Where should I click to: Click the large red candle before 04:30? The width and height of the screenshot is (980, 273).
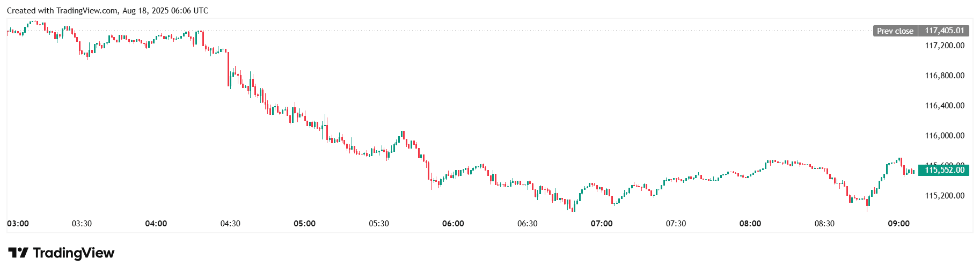pos(228,69)
